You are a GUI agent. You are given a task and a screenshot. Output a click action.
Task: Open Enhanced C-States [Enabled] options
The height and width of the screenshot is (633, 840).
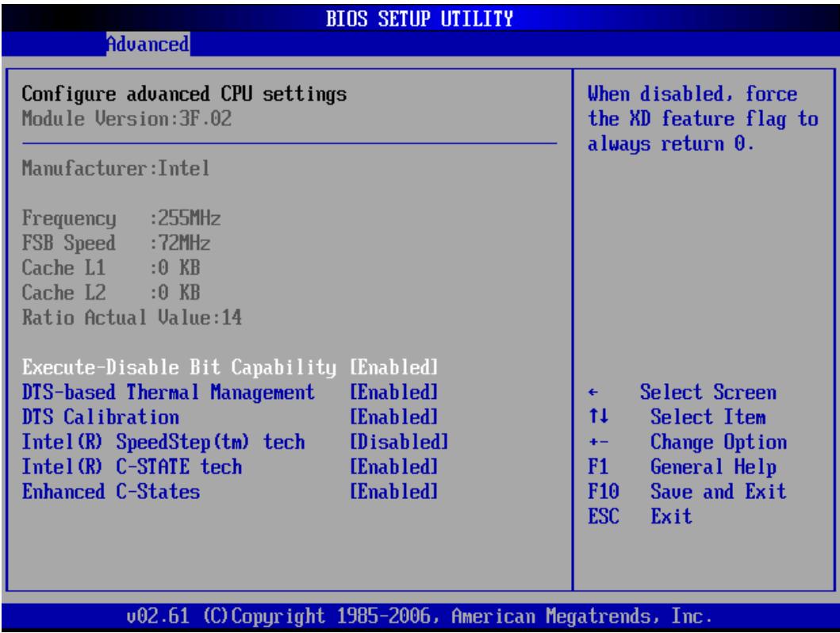tap(393, 491)
